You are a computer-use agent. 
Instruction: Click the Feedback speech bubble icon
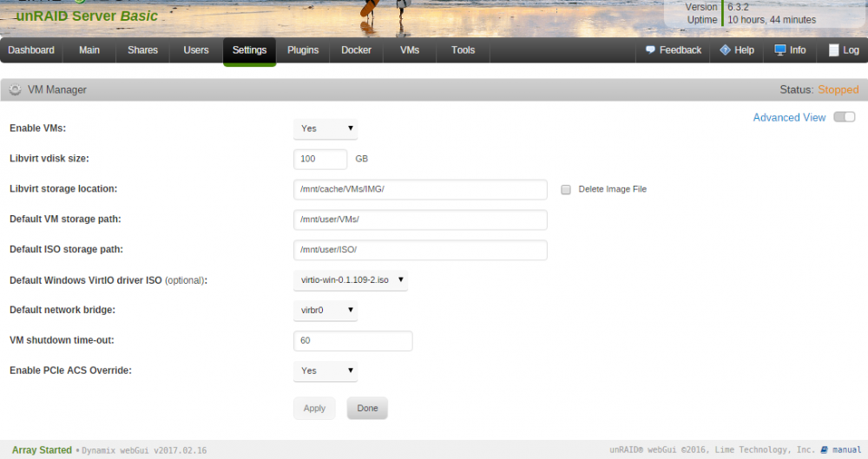650,49
